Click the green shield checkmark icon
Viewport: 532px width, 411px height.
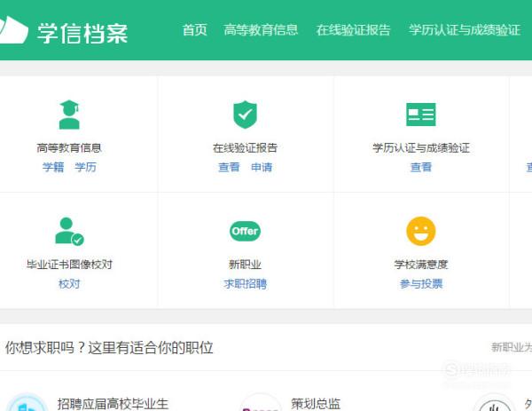245,115
